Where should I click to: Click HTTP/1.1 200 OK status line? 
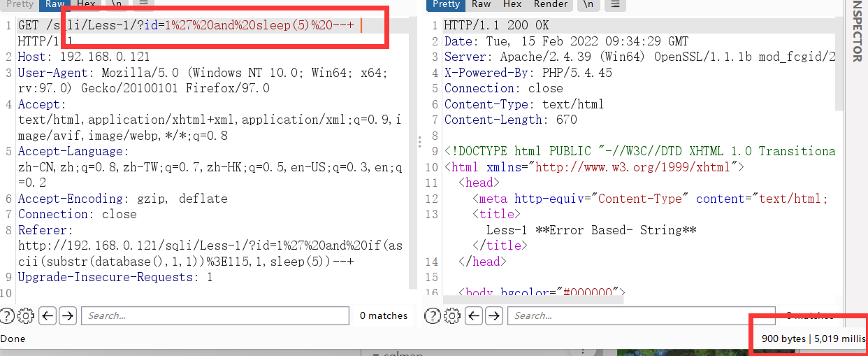[497, 26]
